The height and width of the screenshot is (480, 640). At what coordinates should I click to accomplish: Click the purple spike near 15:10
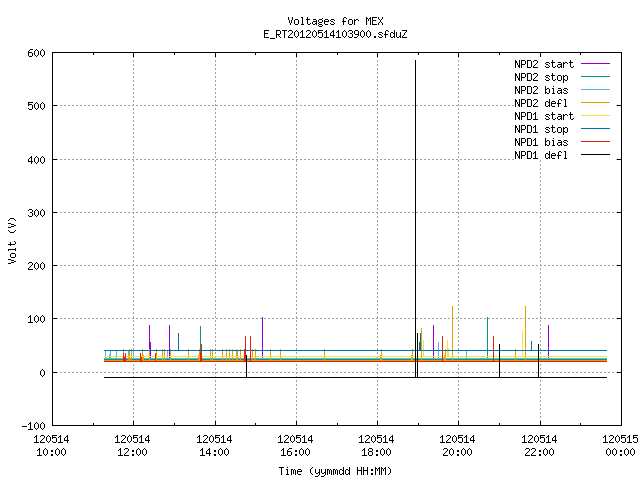pos(262,337)
